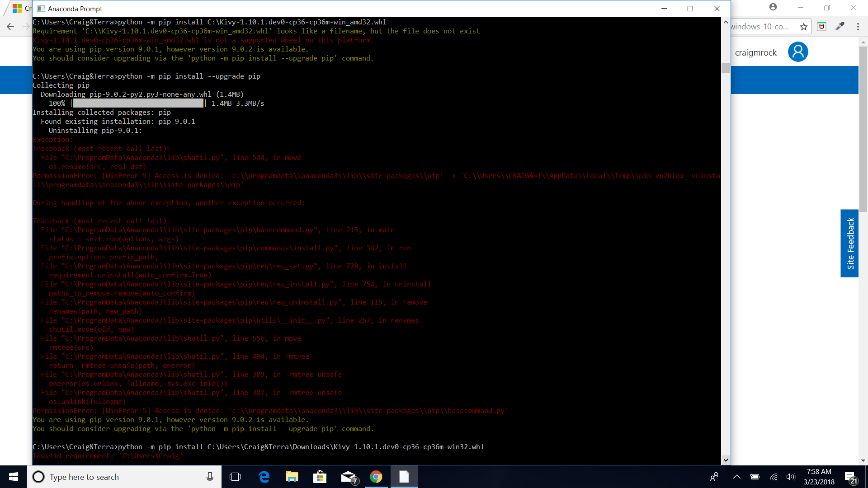The width and height of the screenshot is (868, 488).
Task: Click the Type here to search box
Action: pos(124,477)
